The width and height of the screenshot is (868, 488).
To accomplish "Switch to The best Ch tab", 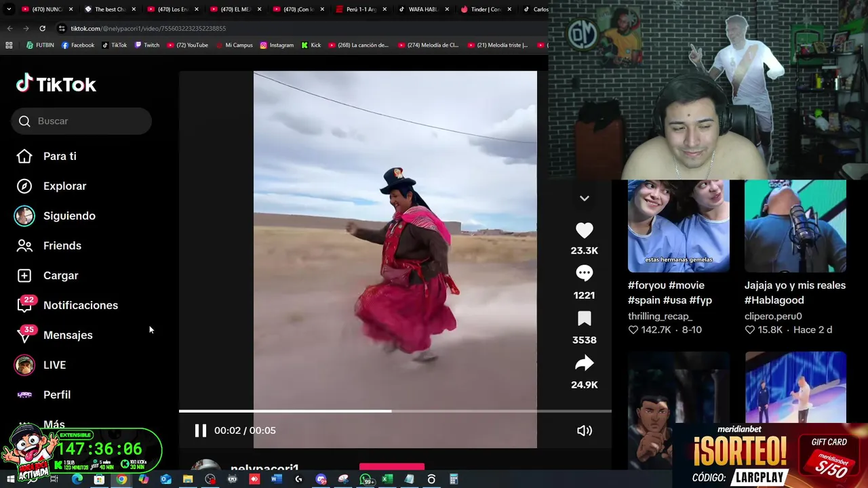I will pyautogui.click(x=111, y=9).
